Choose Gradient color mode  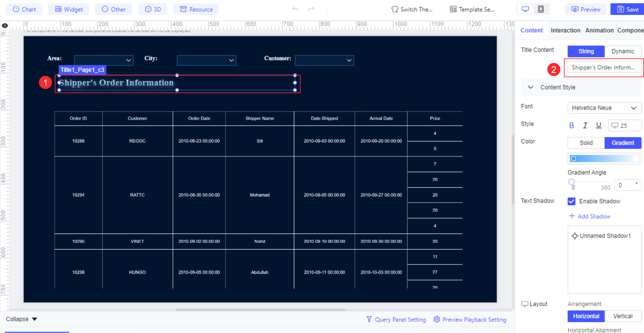(x=623, y=143)
